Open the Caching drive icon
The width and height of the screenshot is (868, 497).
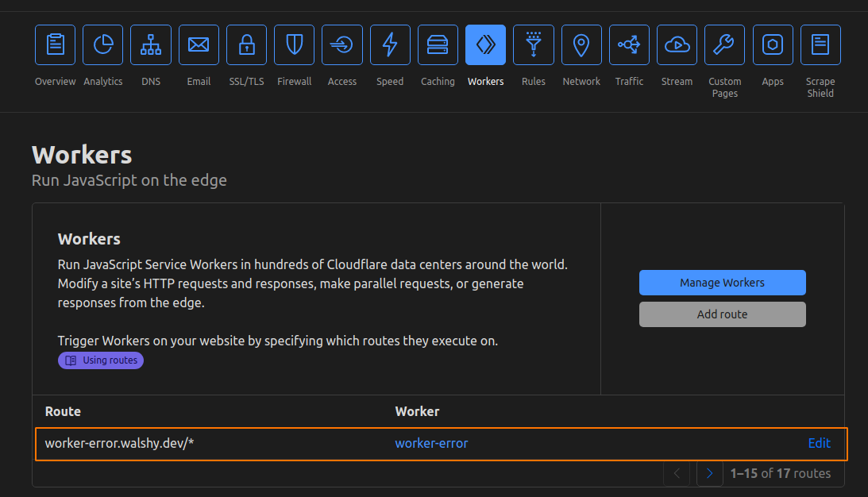(x=438, y=45)
